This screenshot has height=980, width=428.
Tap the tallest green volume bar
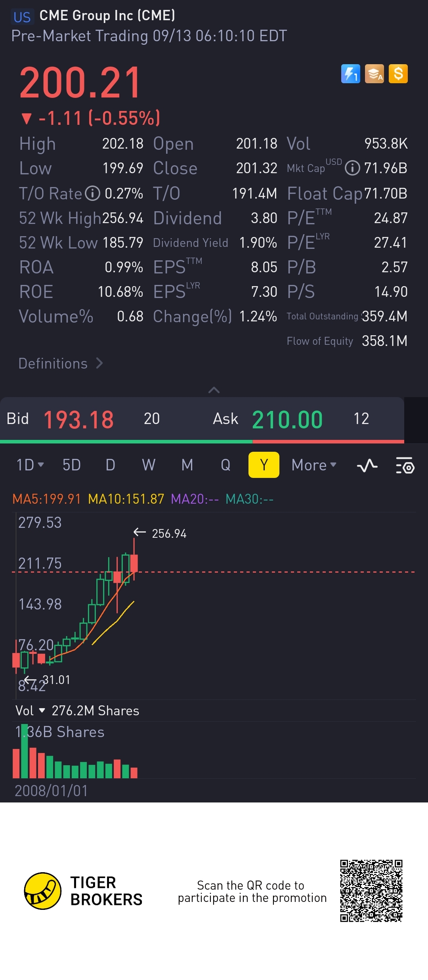pos(25,751)
